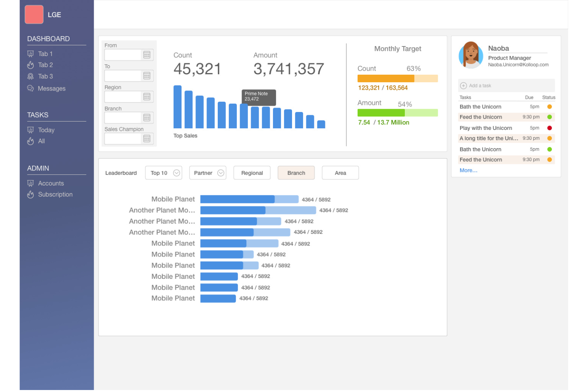The width and height of the screenshot is (588, 392).
Task: Click the Monthly Target heading
Action: [x=398, y=49]
